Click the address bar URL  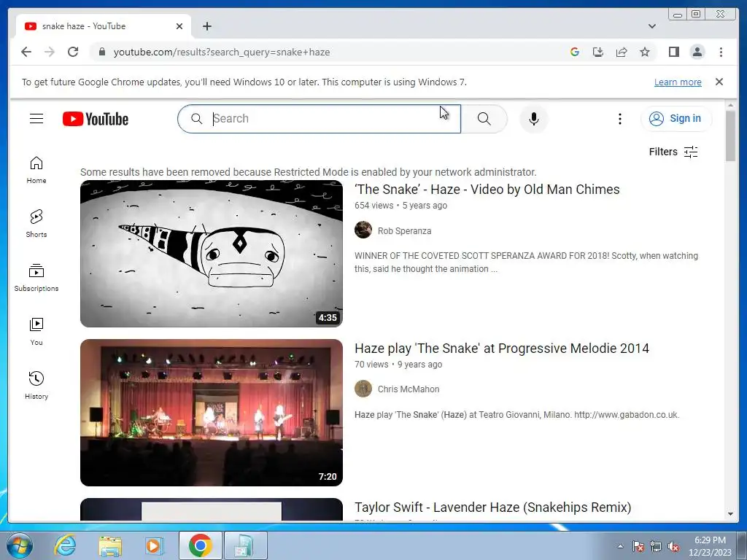tap(222, 52)
